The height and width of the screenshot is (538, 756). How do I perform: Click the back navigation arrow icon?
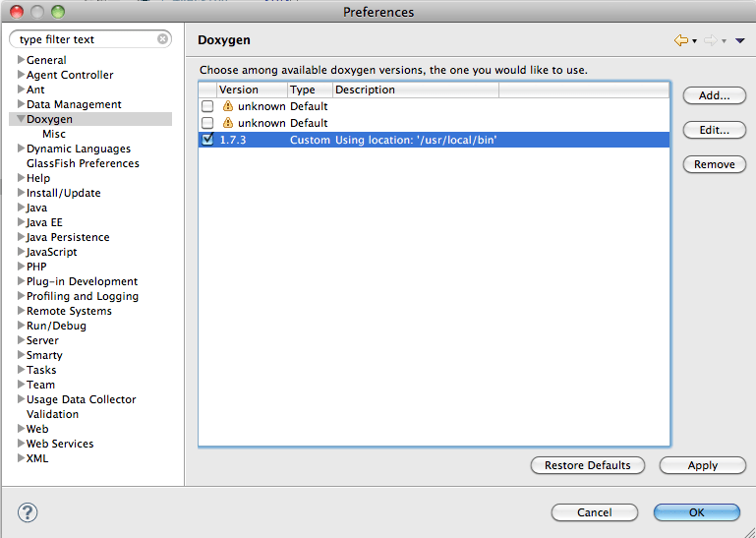pyautogui.click(x=680, y=40)
